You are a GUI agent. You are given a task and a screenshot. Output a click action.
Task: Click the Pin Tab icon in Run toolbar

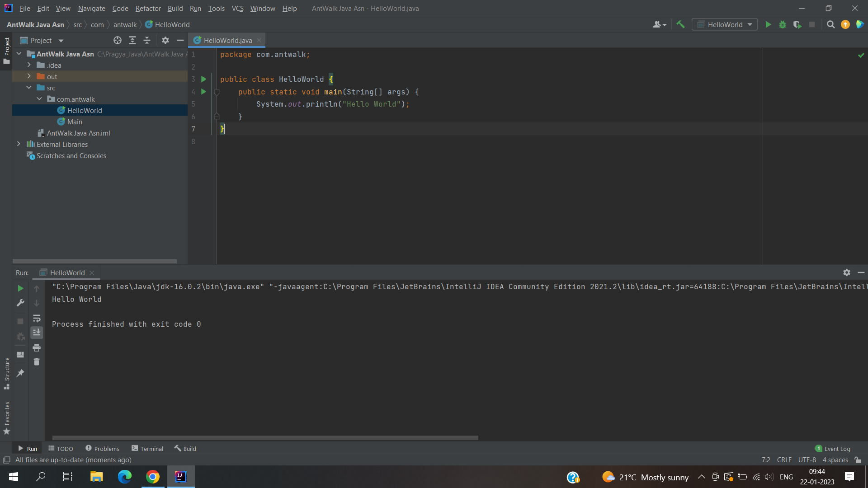pyautogui.click(x=20, y=373)
